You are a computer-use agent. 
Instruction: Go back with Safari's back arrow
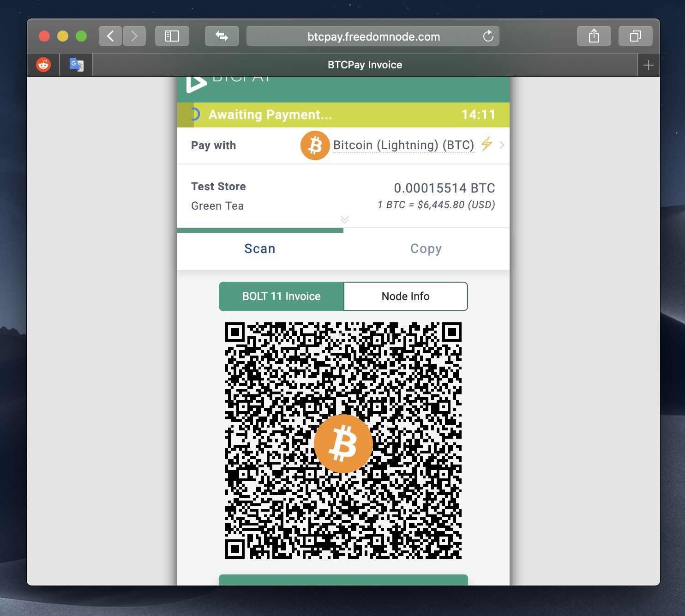[110, 36]
